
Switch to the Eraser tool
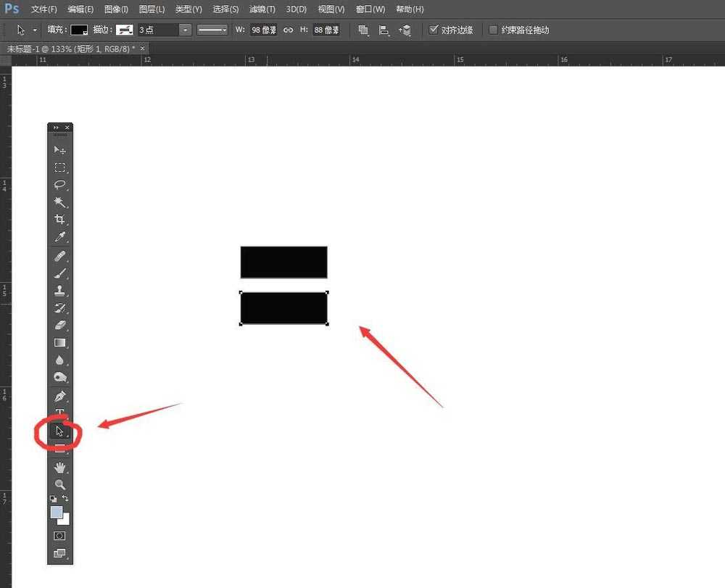tap(60, 325)
